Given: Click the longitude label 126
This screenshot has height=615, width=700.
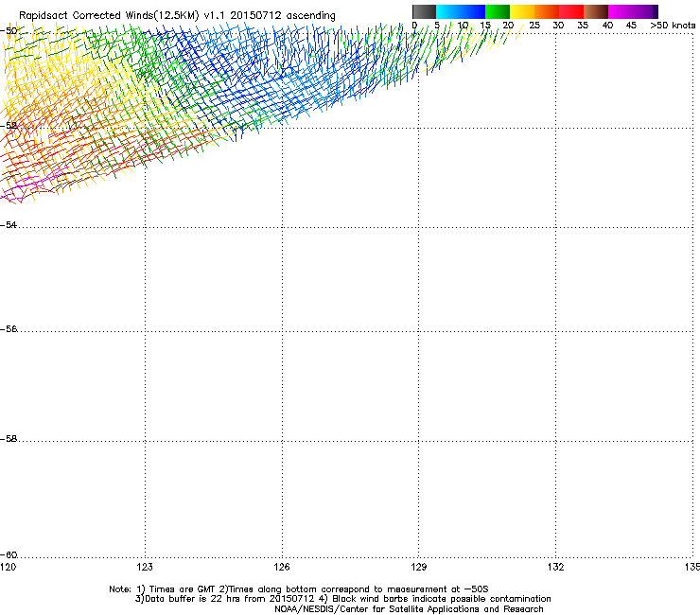Looking at the screenshot, I should point(282,567).
